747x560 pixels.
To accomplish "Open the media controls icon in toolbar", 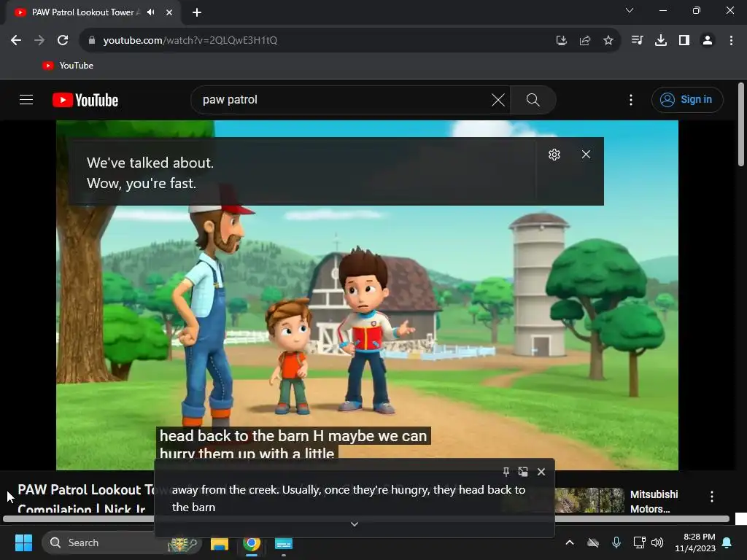I will click(637, 41).
